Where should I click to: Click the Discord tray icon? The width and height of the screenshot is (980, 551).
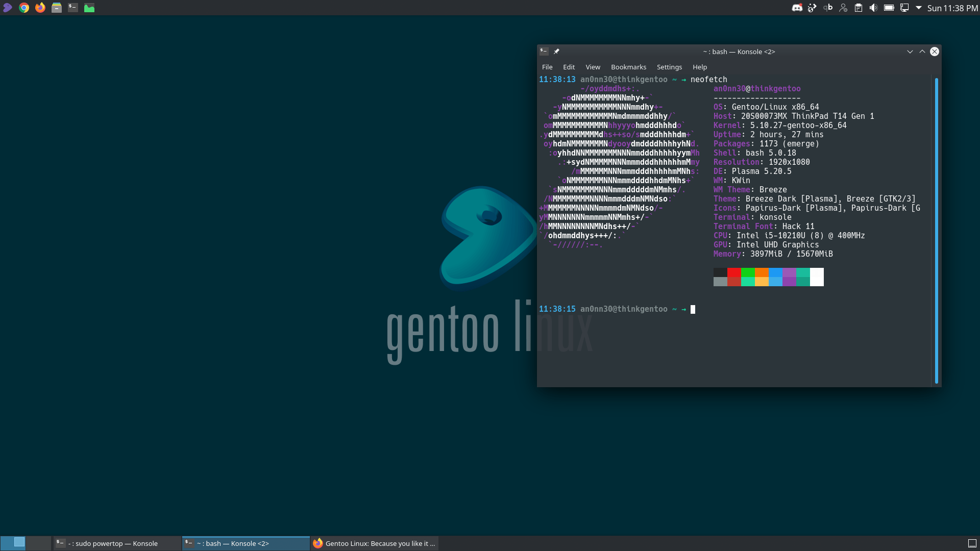797,8
